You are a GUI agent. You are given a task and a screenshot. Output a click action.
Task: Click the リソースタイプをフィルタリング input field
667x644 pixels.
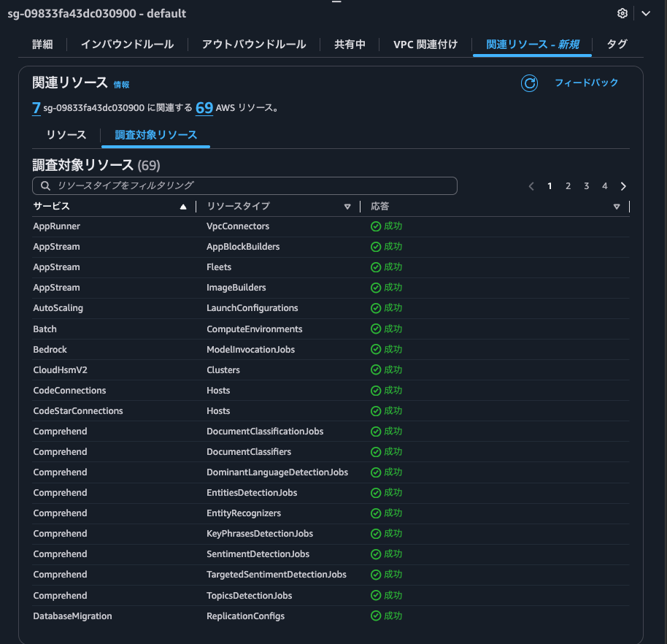[244, 185]
